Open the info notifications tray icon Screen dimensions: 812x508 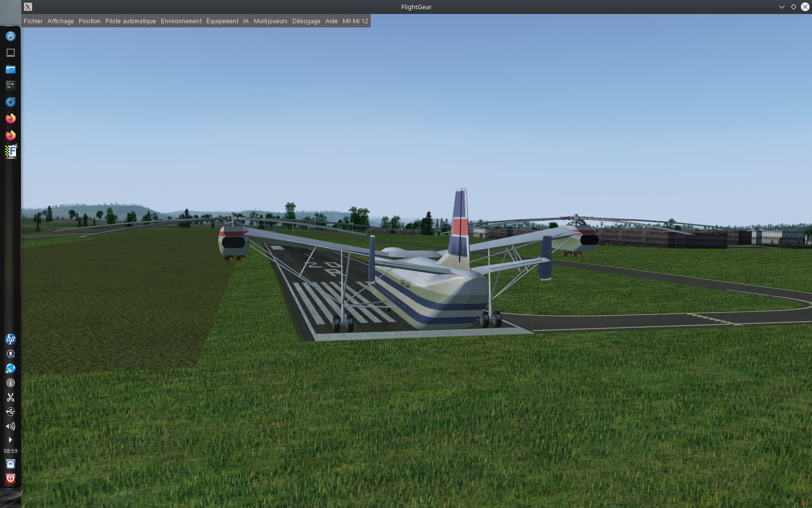tap(11, 383)
